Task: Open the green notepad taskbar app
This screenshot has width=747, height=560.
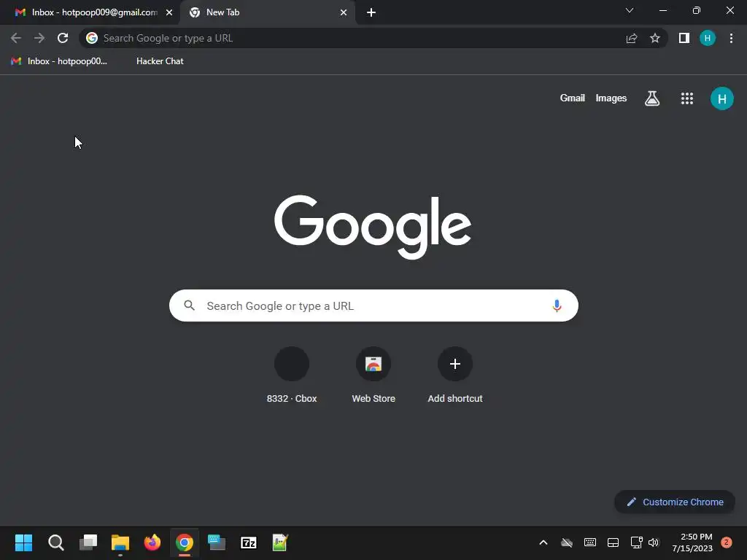Action: [x=280, y=542]
